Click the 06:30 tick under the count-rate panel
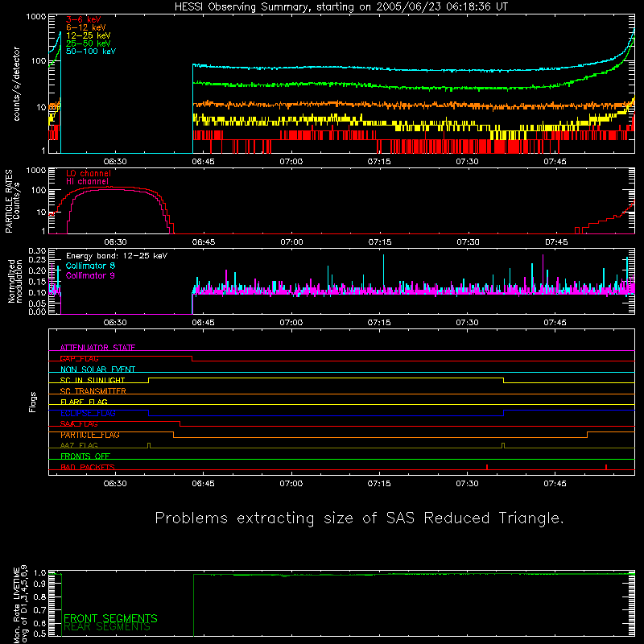This screenshot has height=644, width=644. [x=115, y=162]
